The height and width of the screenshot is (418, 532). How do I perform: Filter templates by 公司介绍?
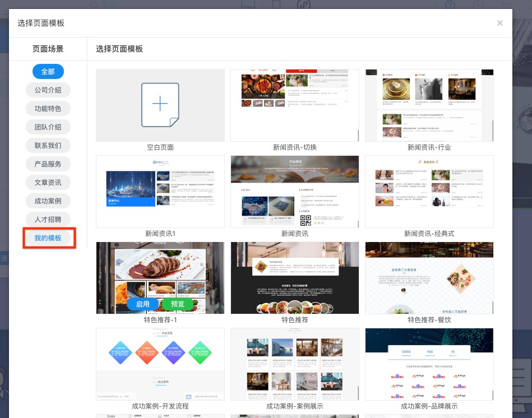(48, 90)
